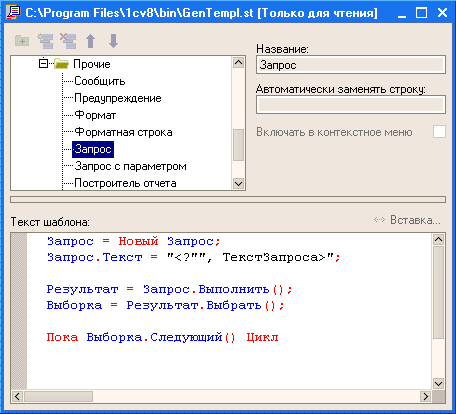The image size is (456, 414).
Task: Click the yellow Прочие folder icon
Action: [x=62, y=64]
